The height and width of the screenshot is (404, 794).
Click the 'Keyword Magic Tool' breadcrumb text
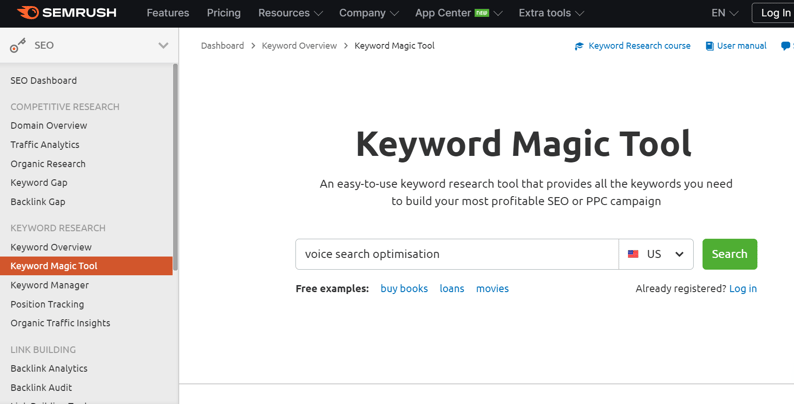[x=394, y=46]
